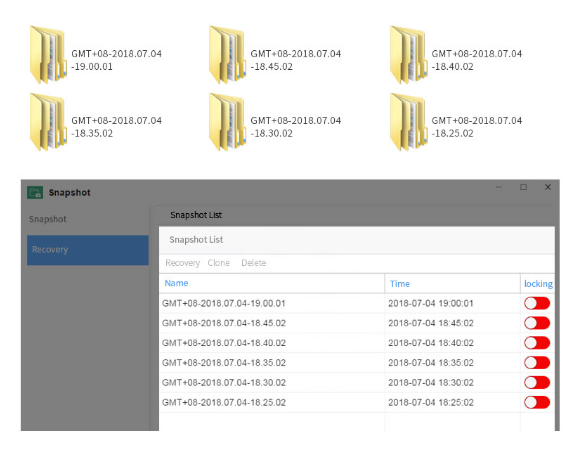Click folder icon GMT+08-2018.07.04-18.30.02
The image size is (580, 453).
(227, 122)
